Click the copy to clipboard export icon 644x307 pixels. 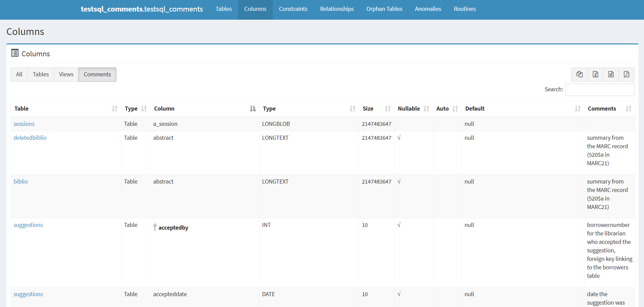pyautogui.click(x=579, y=74)
